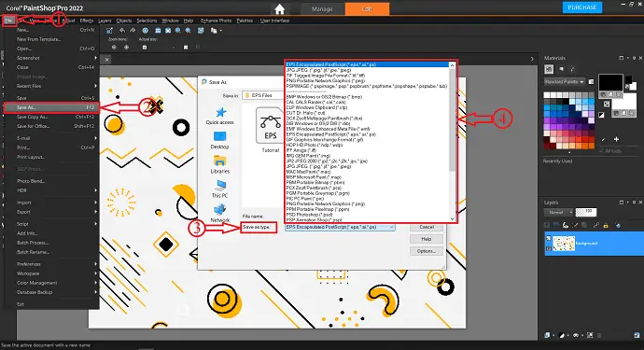Viewport: 644px width, 350px height.
Task: Open the Selections menu
Action: coord(147,21)
